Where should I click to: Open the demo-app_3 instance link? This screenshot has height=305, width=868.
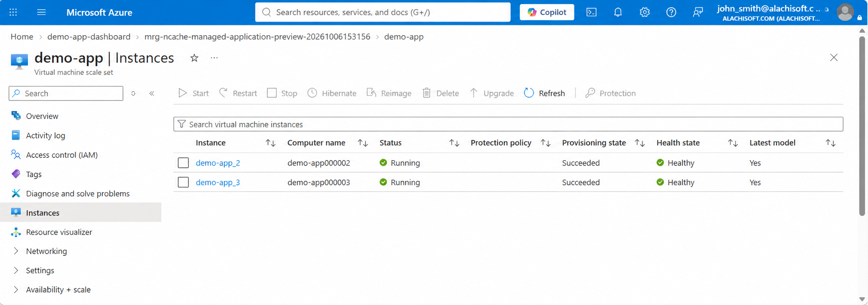click(218, 182)
